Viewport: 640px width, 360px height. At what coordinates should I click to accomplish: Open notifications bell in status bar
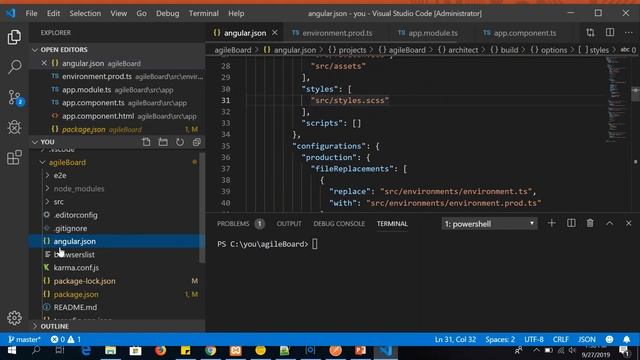click(x=627, y=339)
